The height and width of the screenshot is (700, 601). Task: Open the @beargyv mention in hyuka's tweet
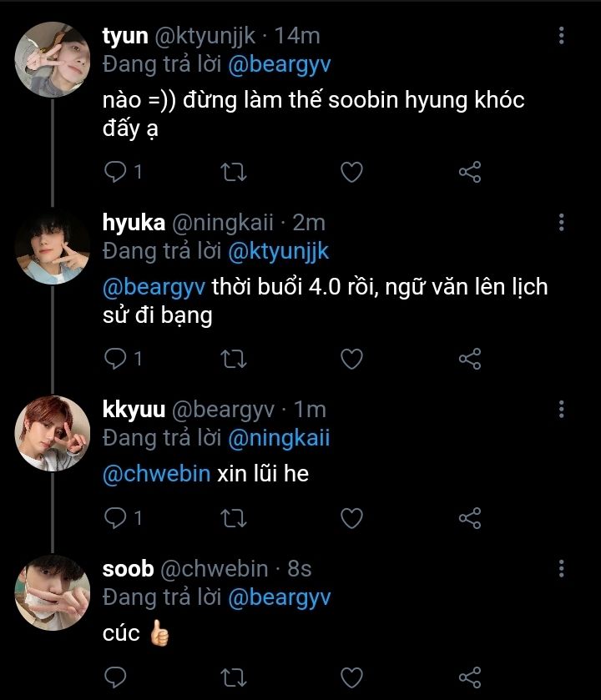pyautogui.click(x=154, y=287)
